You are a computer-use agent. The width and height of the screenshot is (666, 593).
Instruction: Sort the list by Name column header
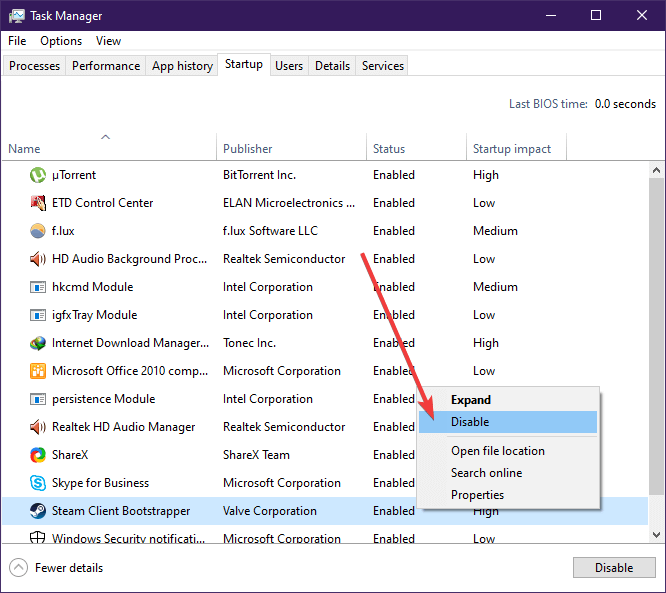(x=24, y=149)
